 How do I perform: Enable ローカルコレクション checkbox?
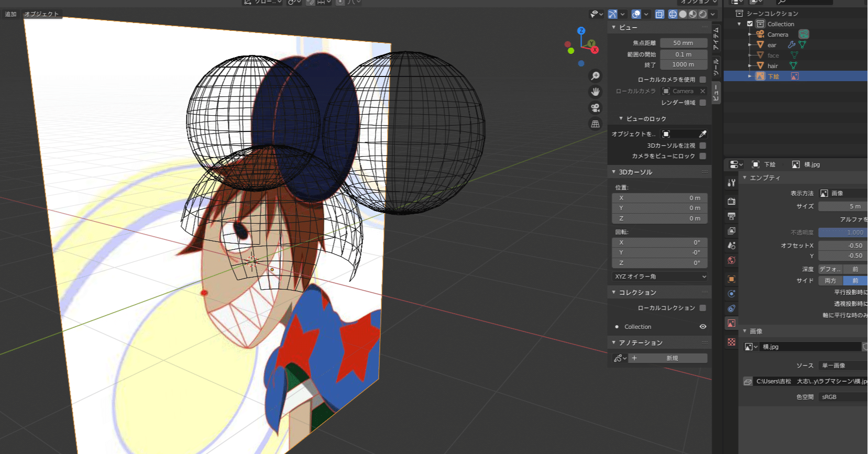point(702,308)
